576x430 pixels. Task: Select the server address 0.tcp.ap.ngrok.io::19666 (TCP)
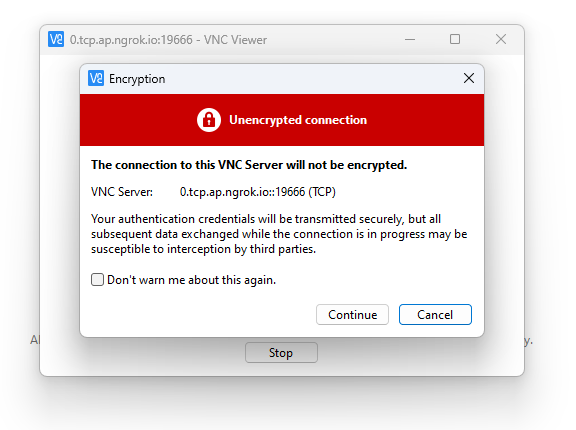[258, 192]
